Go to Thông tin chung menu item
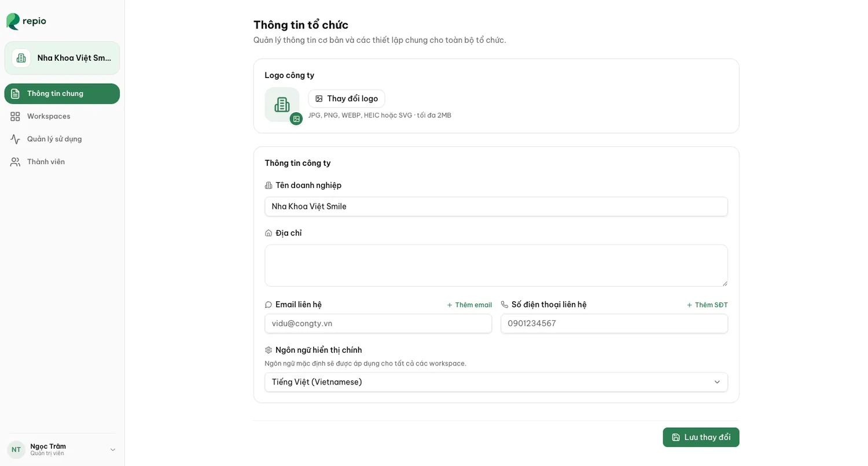Viewport: 868px width, 466px height. pos(62,94)
